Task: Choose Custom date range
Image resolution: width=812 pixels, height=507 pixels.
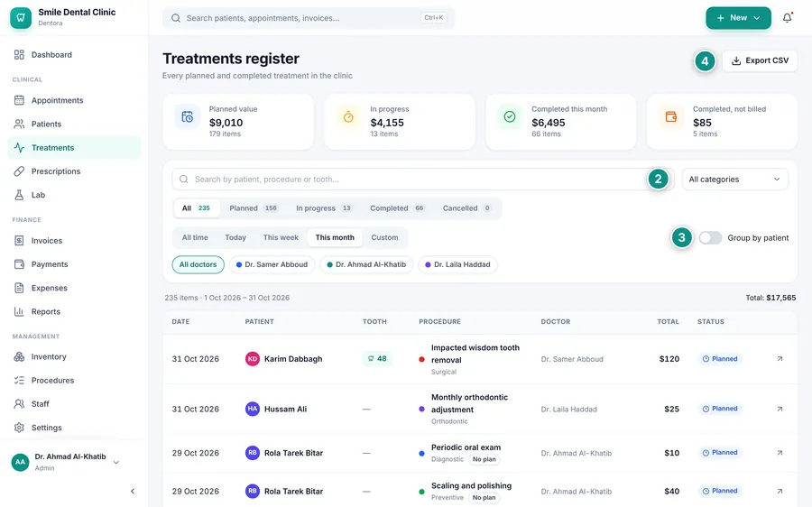Action: (384, 237)
